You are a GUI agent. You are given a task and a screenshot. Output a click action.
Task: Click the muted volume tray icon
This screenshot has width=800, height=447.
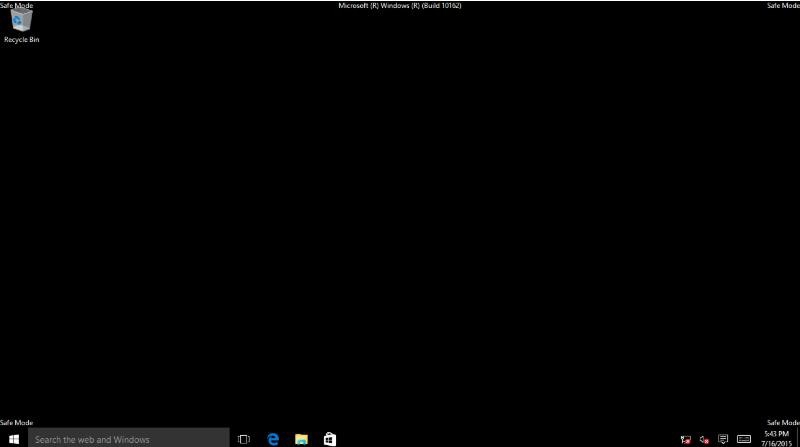[705, 439]
